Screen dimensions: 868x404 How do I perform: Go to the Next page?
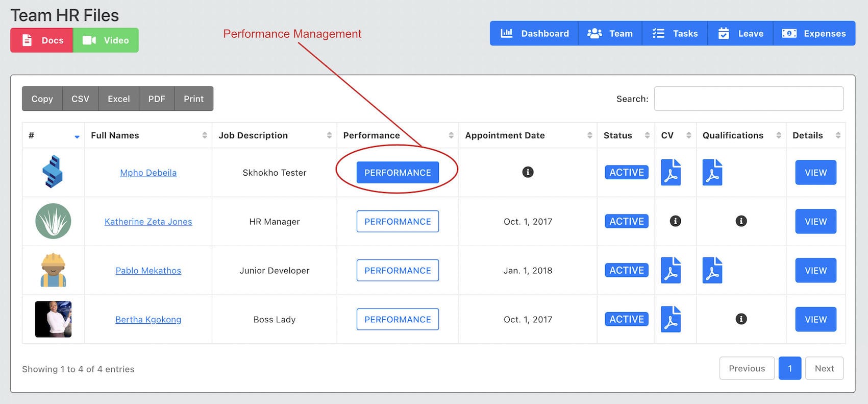click(x=825, y=368)
